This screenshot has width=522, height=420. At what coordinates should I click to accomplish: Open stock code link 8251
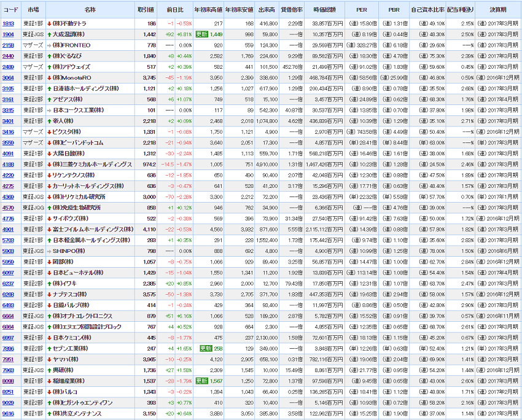point(8,392)
